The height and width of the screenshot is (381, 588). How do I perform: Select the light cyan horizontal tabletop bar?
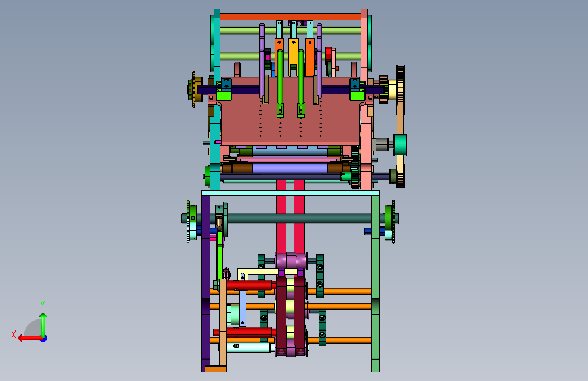(290, 193)
